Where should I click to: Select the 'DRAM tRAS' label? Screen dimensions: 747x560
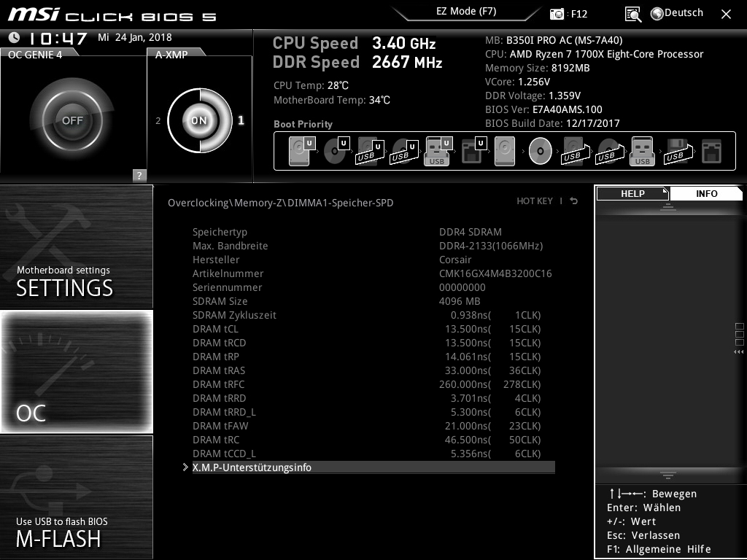click(219, 370)
